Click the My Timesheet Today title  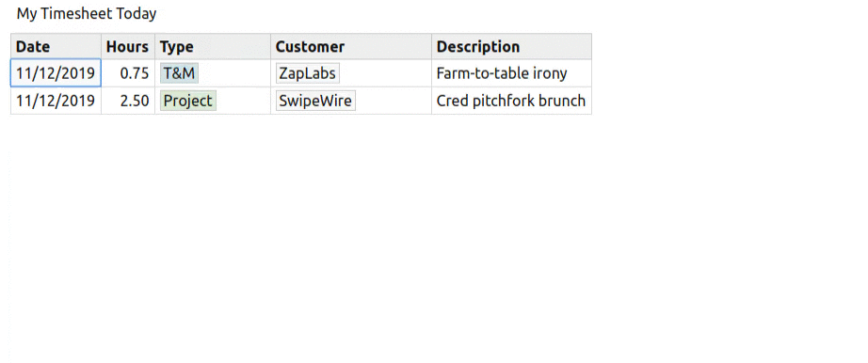pos(87,14)
